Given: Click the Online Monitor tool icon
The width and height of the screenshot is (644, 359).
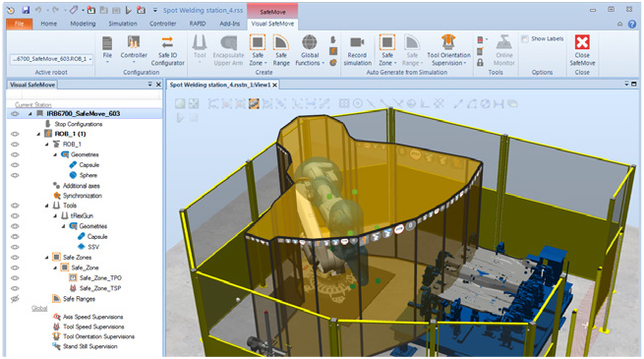Looking at the screenshot, I should (504, 42).
